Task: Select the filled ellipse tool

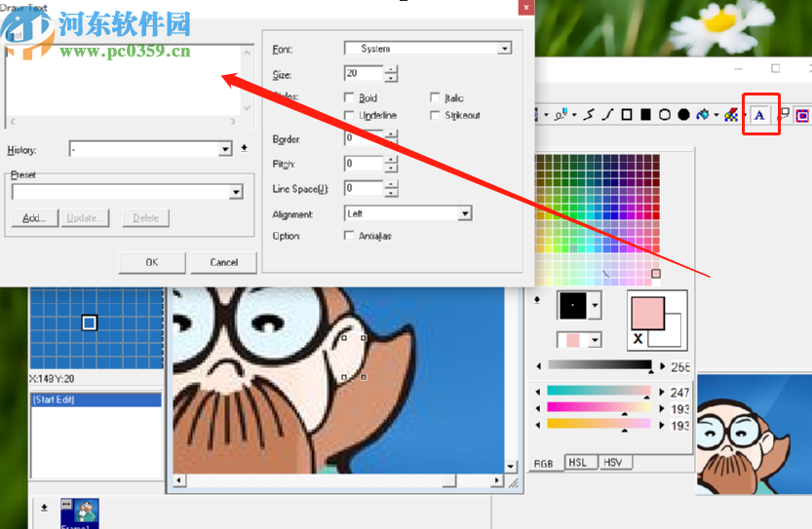Action: tap(683, 115)
